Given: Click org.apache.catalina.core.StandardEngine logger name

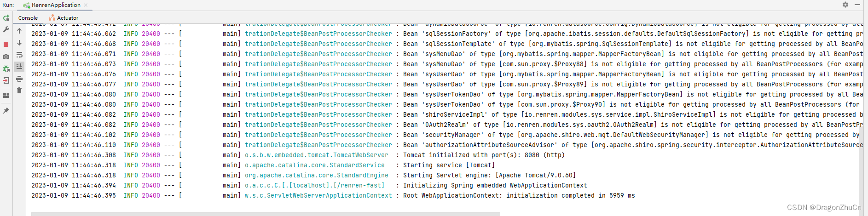Looking at the screenshot, I should coord(317,175).
